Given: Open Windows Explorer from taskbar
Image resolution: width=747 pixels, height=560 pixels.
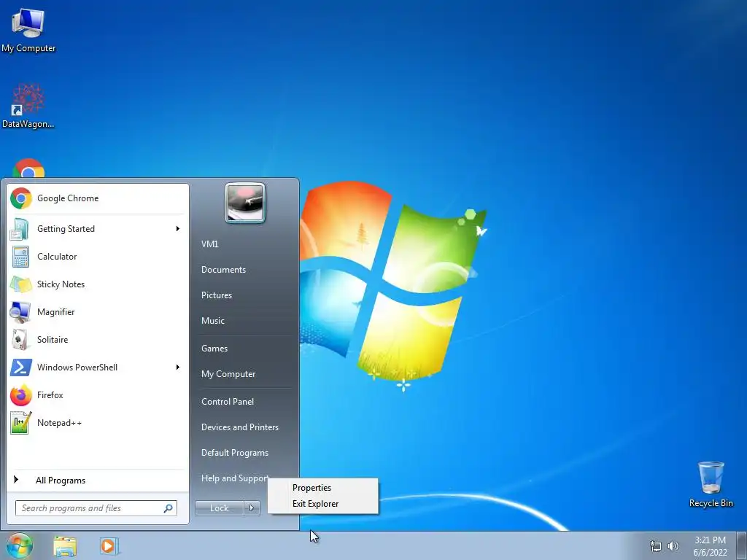Looking at the screenshot, I should coord(65,546).
